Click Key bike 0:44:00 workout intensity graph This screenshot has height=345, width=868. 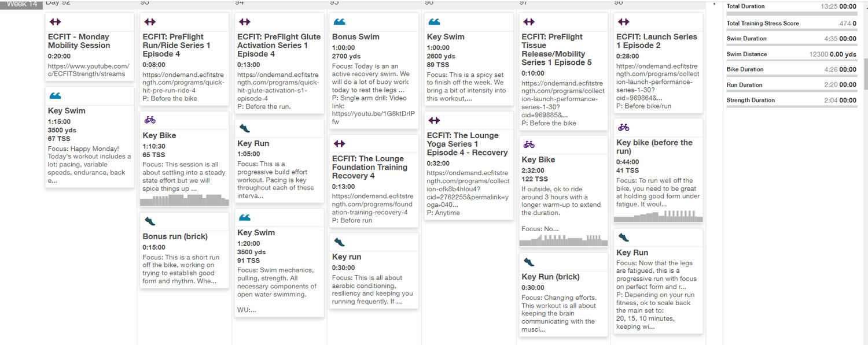pyautogui.click(x=658, y=216)
